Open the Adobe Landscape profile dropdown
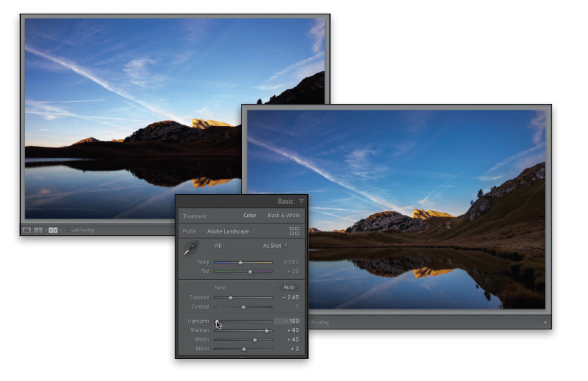The width and height of the screenshot is (588, 381). coord(231,231)
